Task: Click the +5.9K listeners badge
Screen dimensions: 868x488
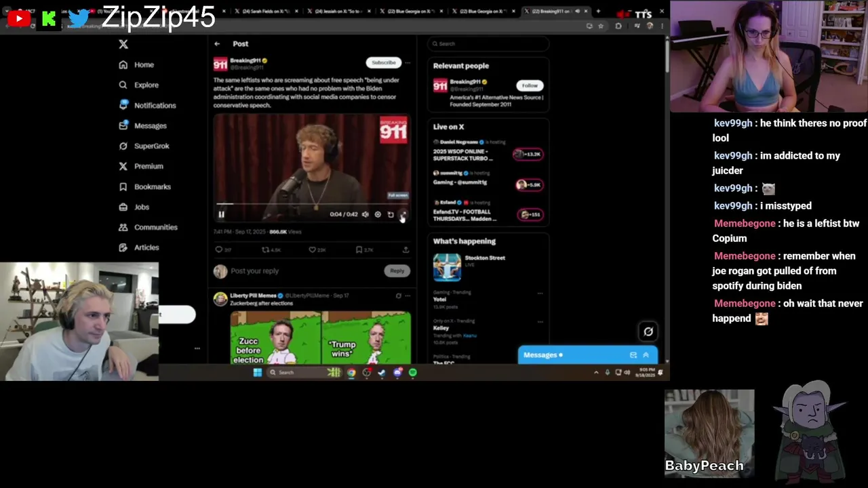Action: [x=528, y=184]
